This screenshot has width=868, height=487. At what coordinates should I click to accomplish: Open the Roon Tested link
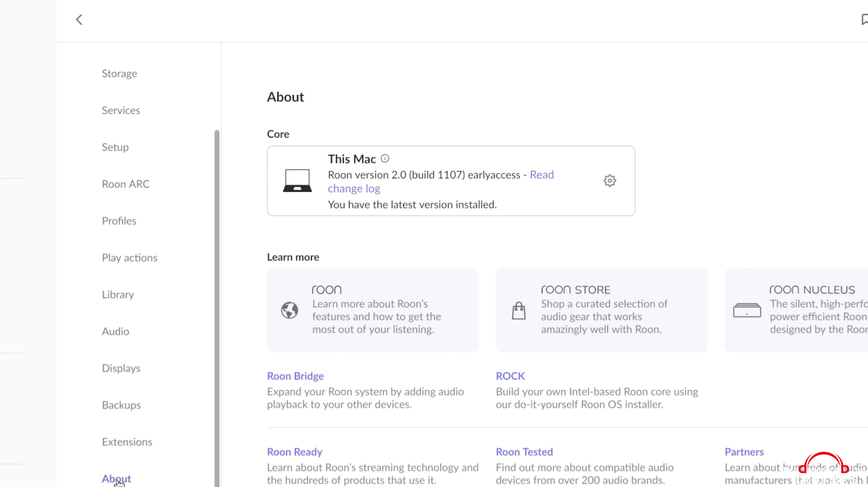tap(524, 452)
